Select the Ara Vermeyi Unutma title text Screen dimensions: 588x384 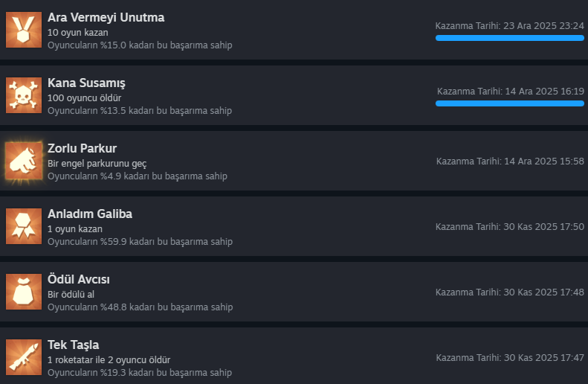pyautogui.click(x=106, y=18)
